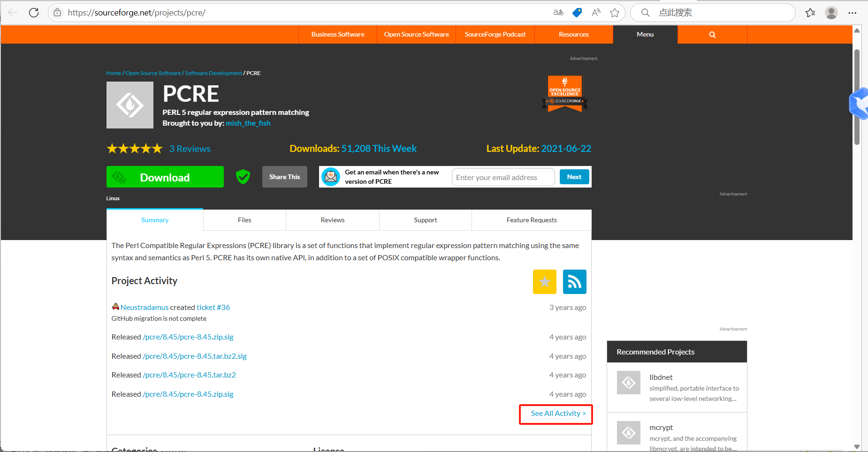The width and height of the screenshot is (868, 452).
Task: Open Home breadcrumb link
Action: [x=114, y=73]
